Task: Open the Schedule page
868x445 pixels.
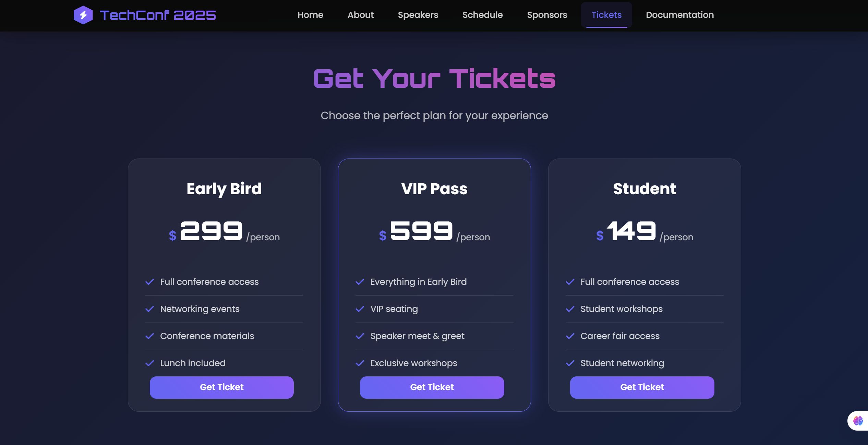Action: coord(482,15)
